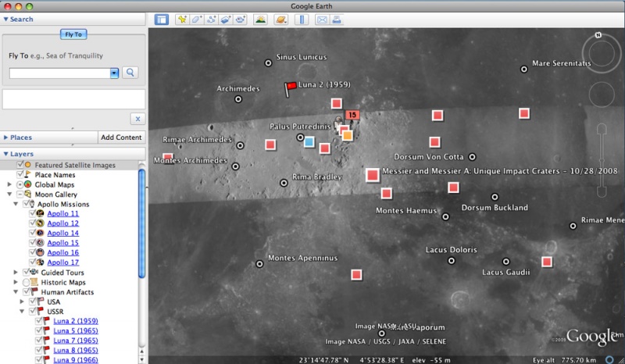Open the planet switcher icon
This screenshot has width=625, height=364.
281,20
